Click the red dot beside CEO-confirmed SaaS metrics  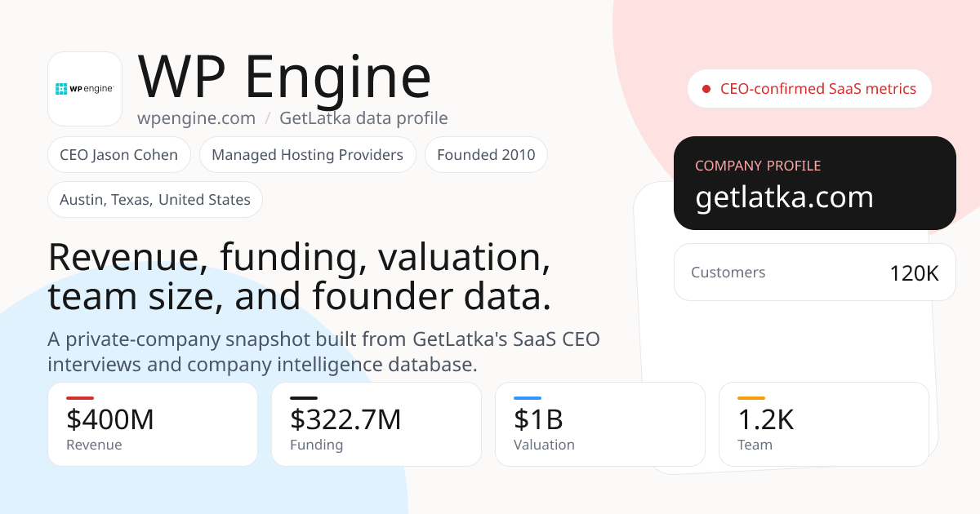[706, 89]
